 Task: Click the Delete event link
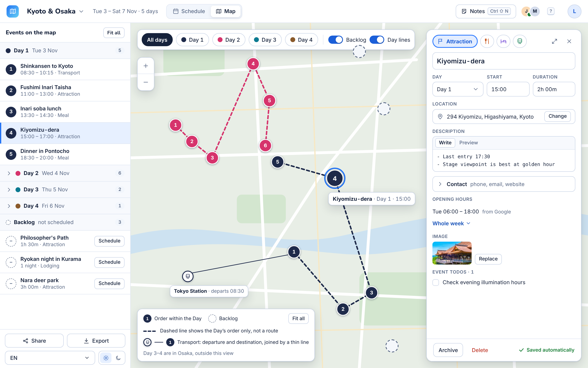tap(480, 350)
